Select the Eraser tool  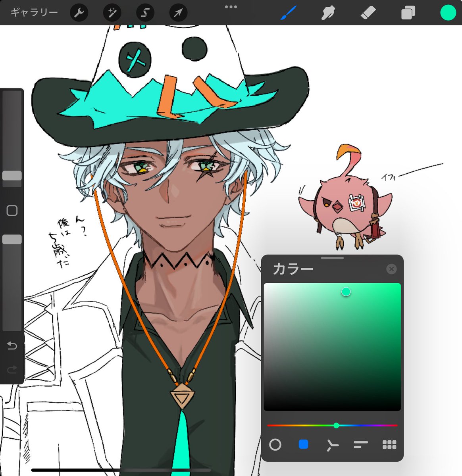[x=368, y=13]
